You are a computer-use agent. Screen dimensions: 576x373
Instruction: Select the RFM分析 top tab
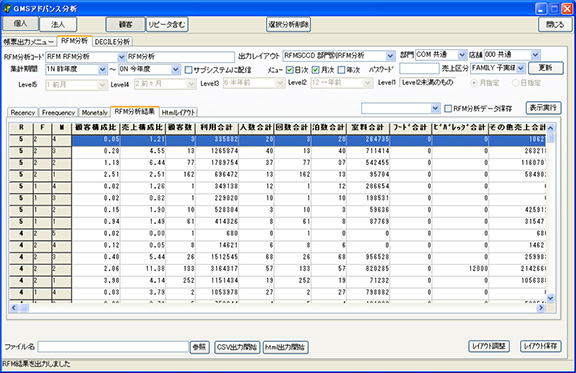point(75,41)
